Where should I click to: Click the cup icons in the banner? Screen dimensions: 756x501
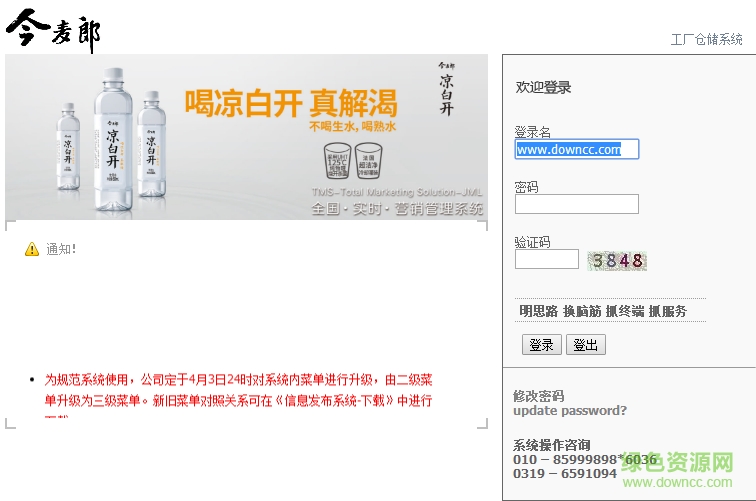click(353, 161)
